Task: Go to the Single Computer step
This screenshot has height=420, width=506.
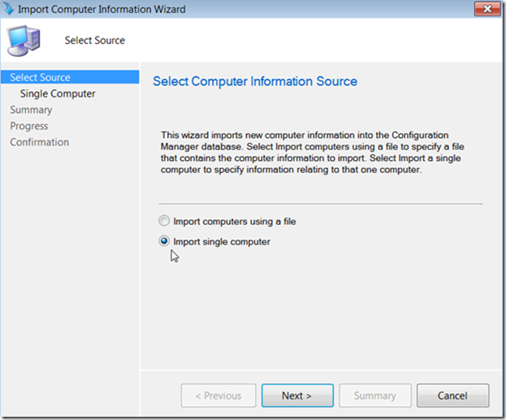Action: [58, 93]
